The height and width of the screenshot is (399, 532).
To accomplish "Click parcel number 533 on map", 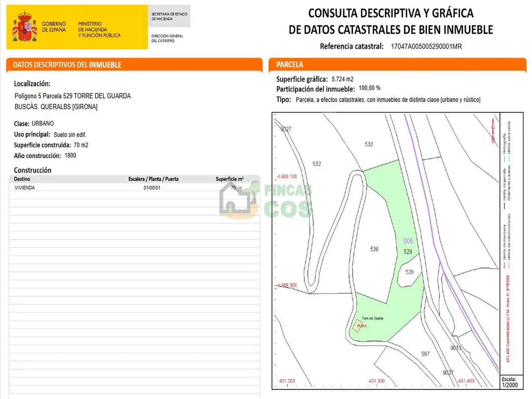I will coord(369,144).
